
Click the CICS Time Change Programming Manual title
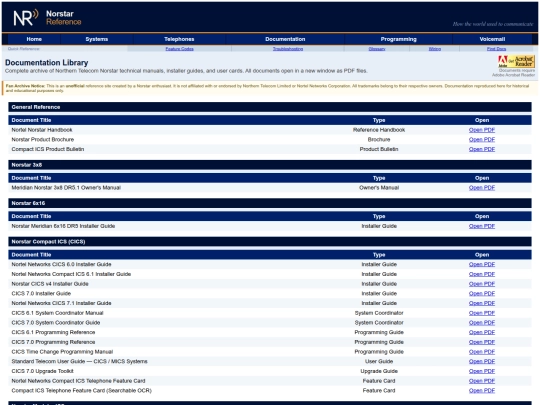coord(62,352)
